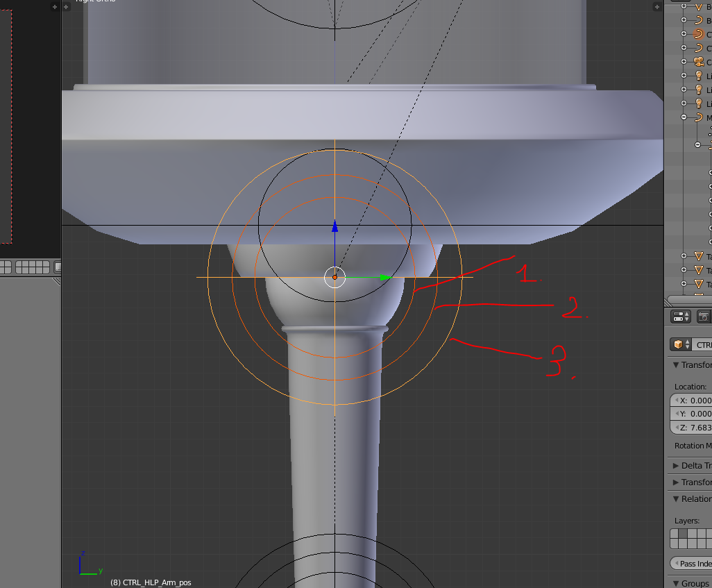Viewport: 712px width, 588px height.
Task: Click the 3D viewport left-side plus toggle
Action: [66, 7]
